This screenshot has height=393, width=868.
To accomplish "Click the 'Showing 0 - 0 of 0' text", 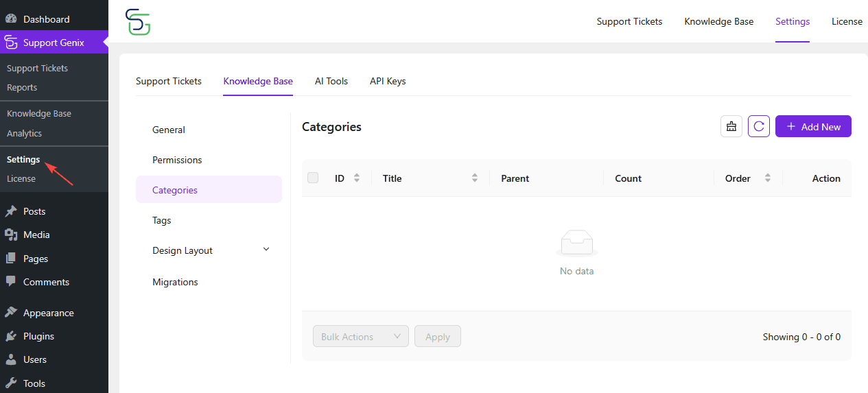I will [x=801, y=337].
